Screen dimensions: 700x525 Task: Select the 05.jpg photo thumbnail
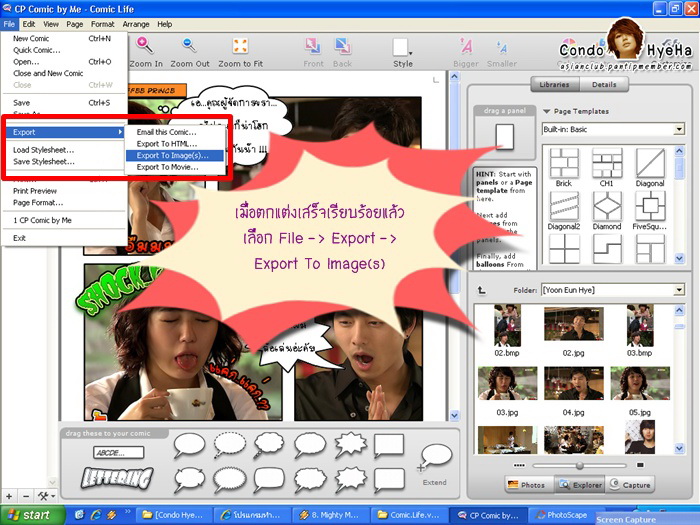[x=640, y=383]
